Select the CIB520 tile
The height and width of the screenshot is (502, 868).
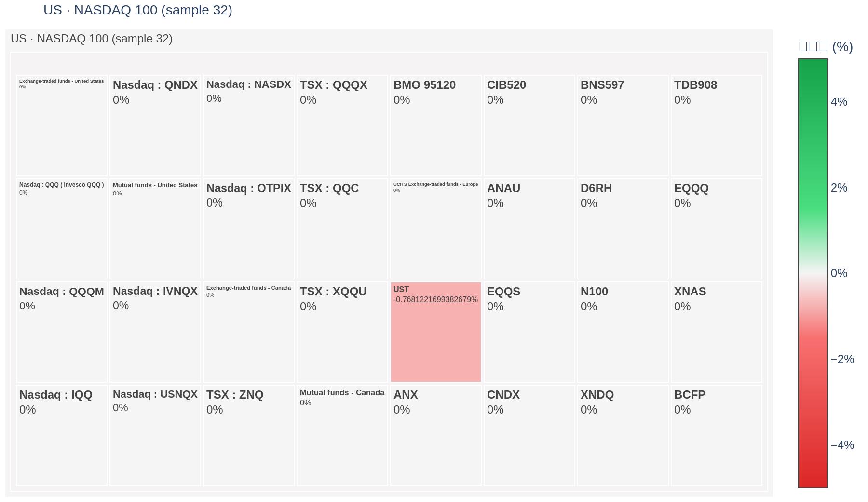(529, 125)
